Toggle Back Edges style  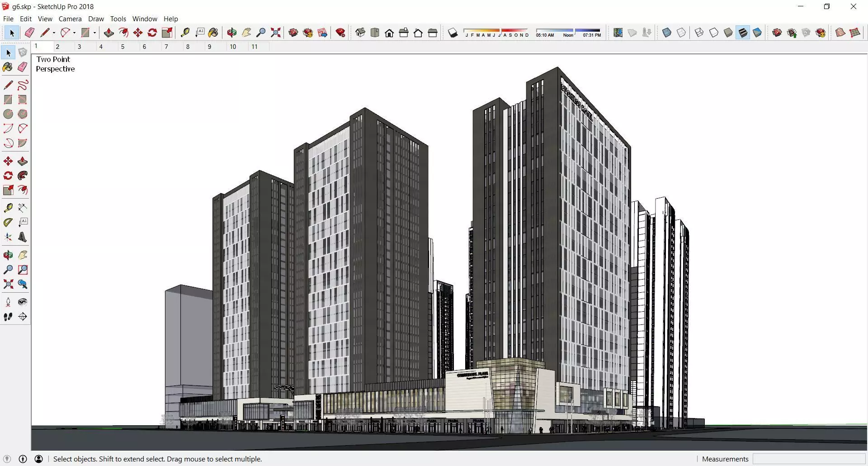pos(681,33)
